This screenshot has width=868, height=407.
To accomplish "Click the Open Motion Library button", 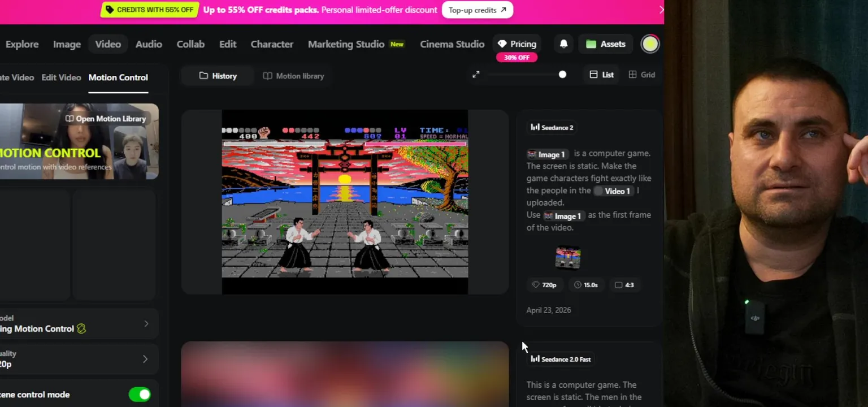I will (106, 119).
